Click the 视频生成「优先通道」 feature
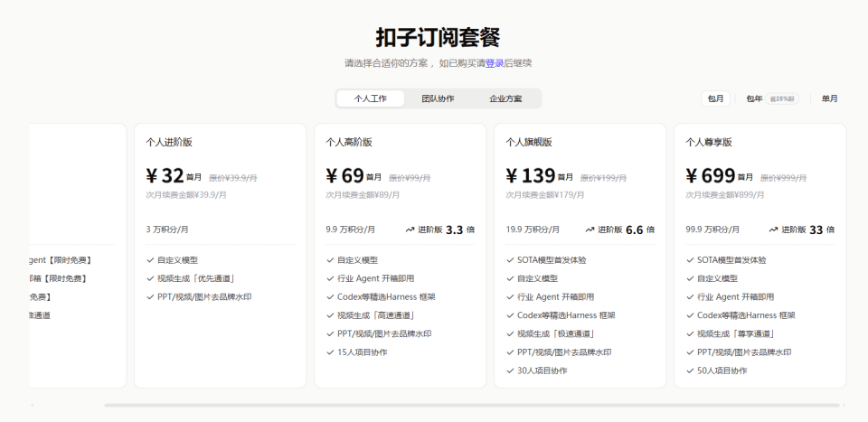 click(x=196, y=278)
